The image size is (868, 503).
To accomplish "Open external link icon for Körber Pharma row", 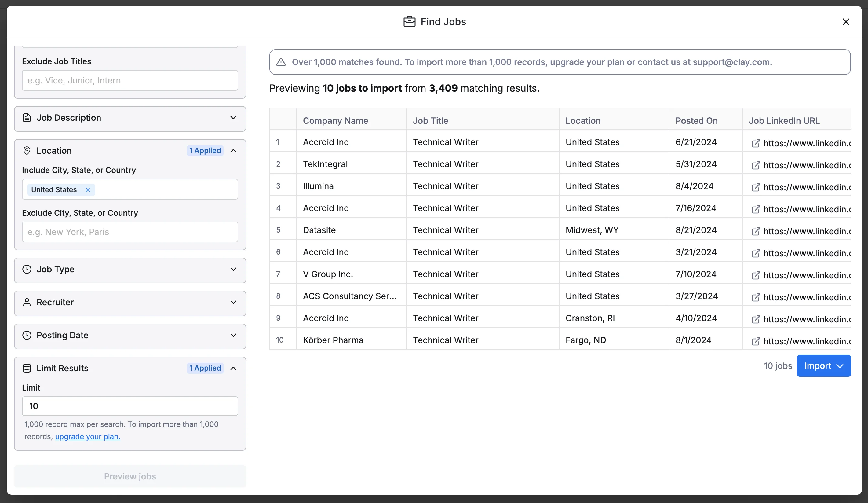I will (x=755, y=341).
